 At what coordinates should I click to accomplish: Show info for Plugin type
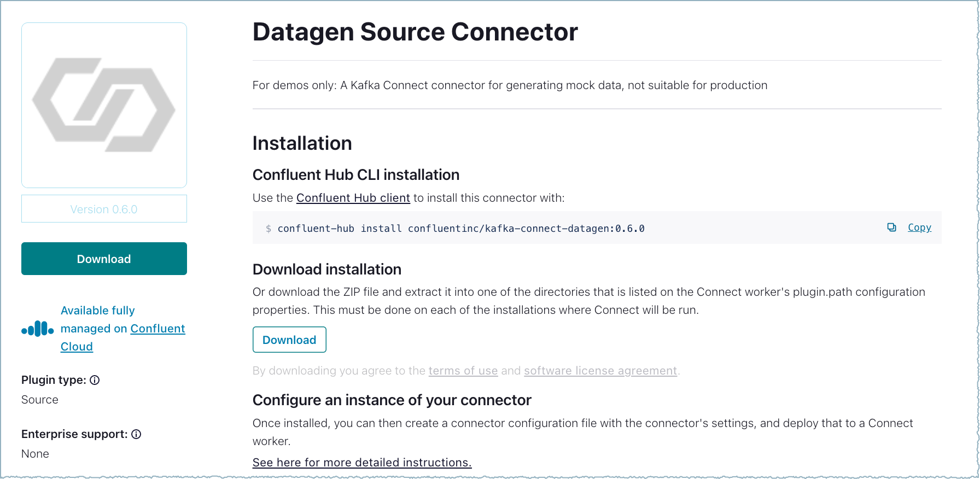pyautogui.click(x=95, y=380)
